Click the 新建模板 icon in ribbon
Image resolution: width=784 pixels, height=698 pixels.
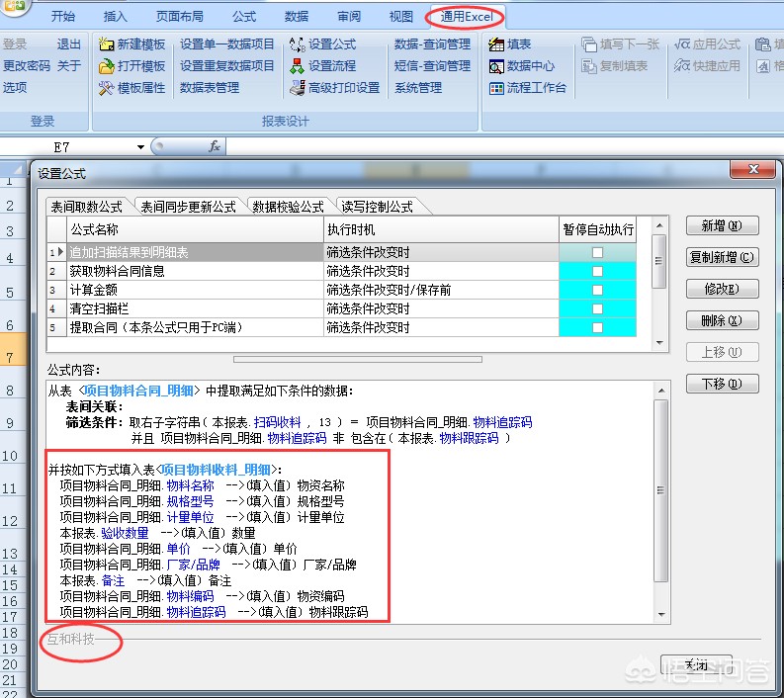(x=106, y=44)
